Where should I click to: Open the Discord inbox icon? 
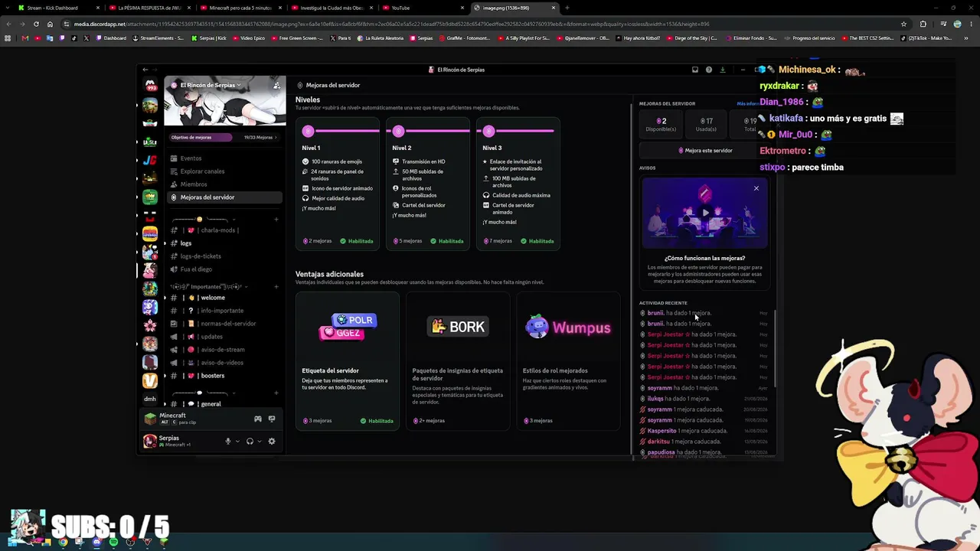tap(695, 70)
